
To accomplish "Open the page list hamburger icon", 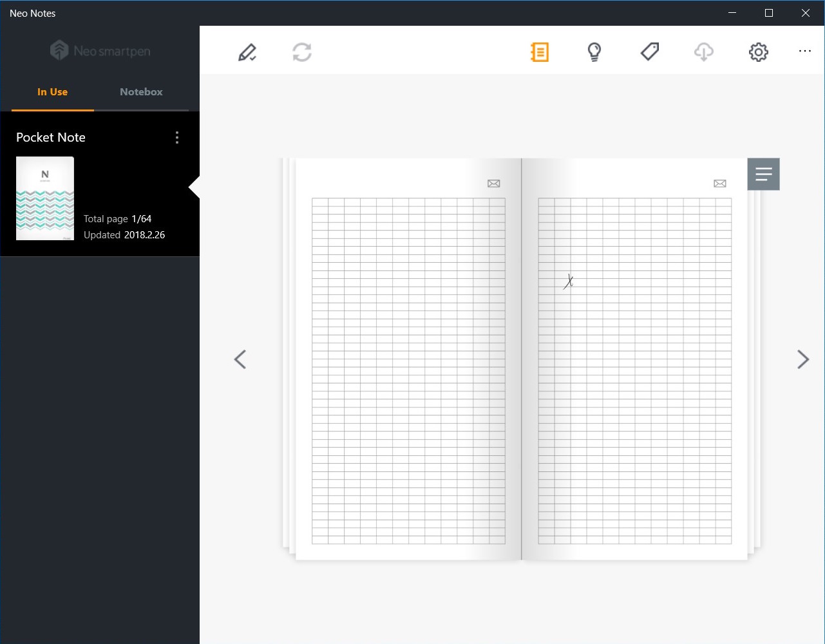I will 764,174.
